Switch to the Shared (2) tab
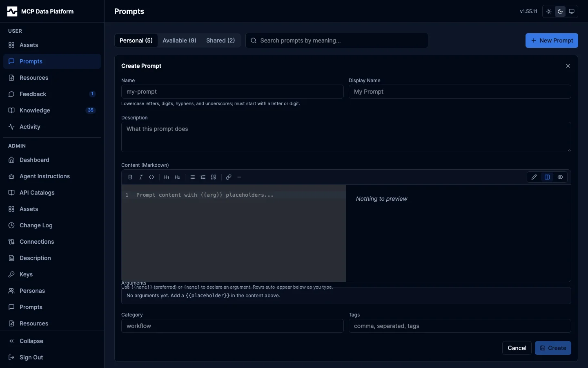This screenshot has height=368, width=588. (x=220, y=40)
